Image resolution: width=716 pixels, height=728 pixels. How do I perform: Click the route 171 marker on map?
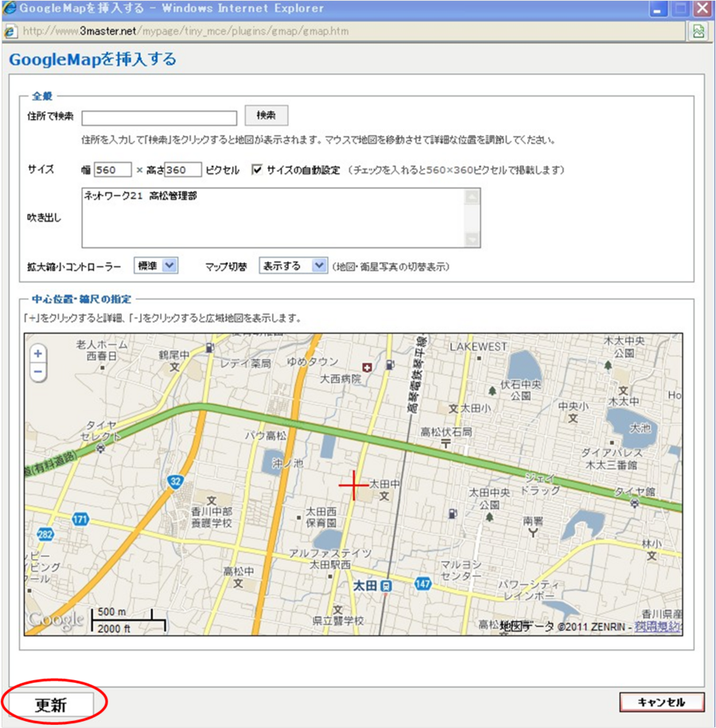click(80, 519)
